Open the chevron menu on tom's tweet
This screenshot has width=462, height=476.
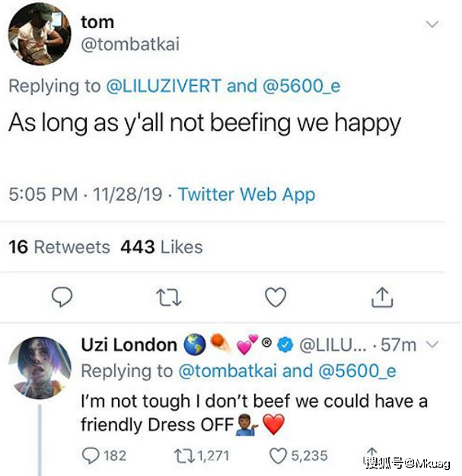(432, 26)
